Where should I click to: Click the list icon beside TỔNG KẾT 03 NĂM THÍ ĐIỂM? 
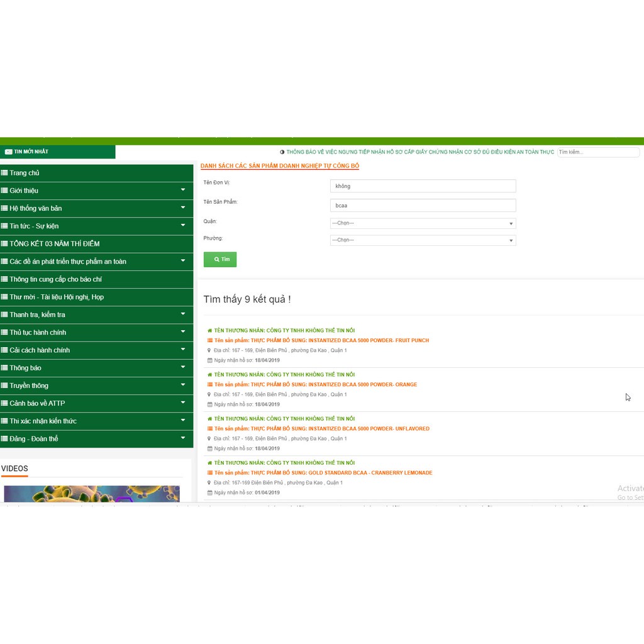4,244
